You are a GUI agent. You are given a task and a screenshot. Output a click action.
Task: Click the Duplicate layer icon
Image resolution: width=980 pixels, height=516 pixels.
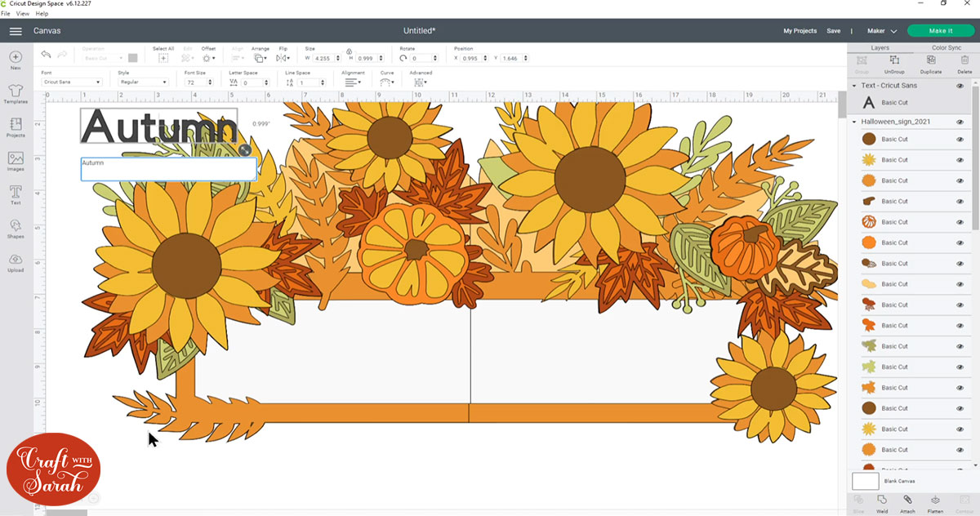coord(930,60)
